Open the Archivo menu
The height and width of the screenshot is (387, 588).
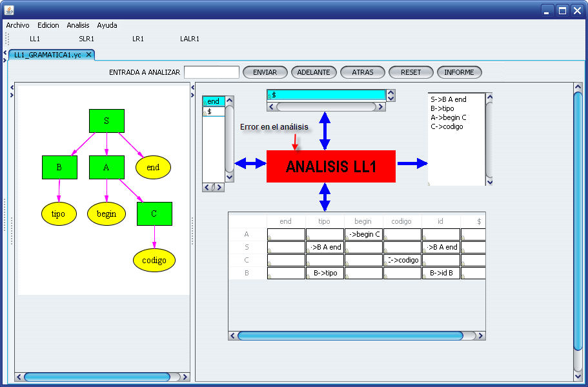(x=17, y=25)
